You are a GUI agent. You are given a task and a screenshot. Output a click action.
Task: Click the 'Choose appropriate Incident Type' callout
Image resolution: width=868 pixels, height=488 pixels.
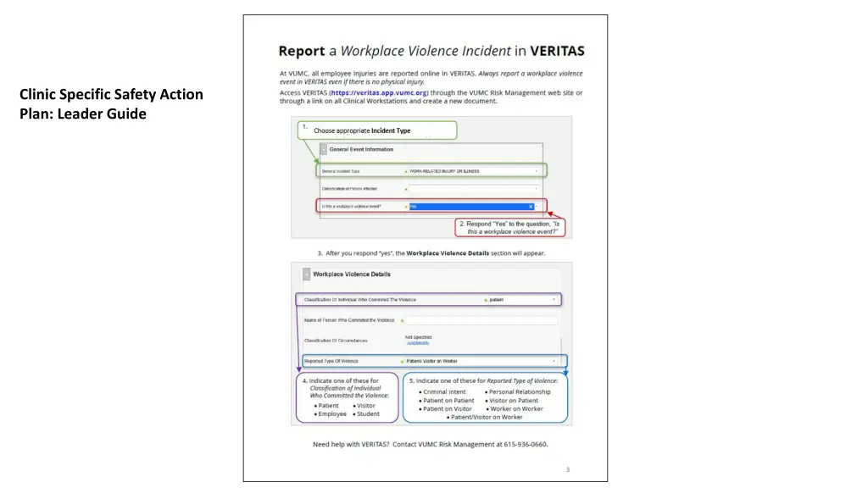376,130
